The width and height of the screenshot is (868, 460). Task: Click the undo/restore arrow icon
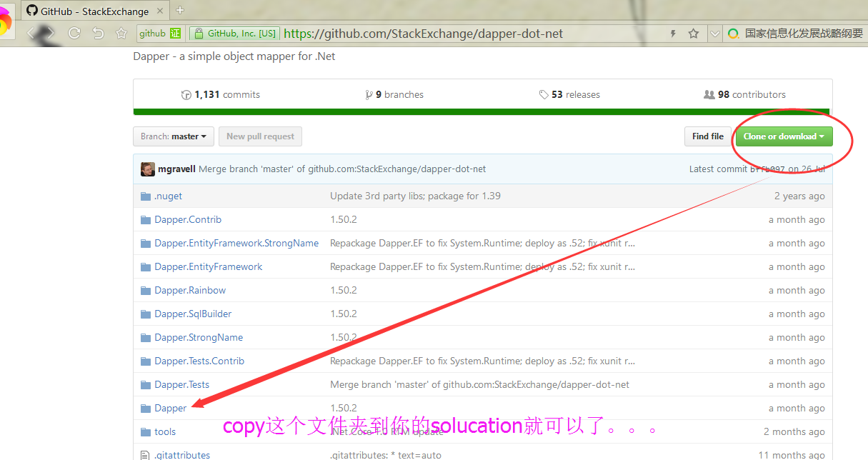[98, 33]
